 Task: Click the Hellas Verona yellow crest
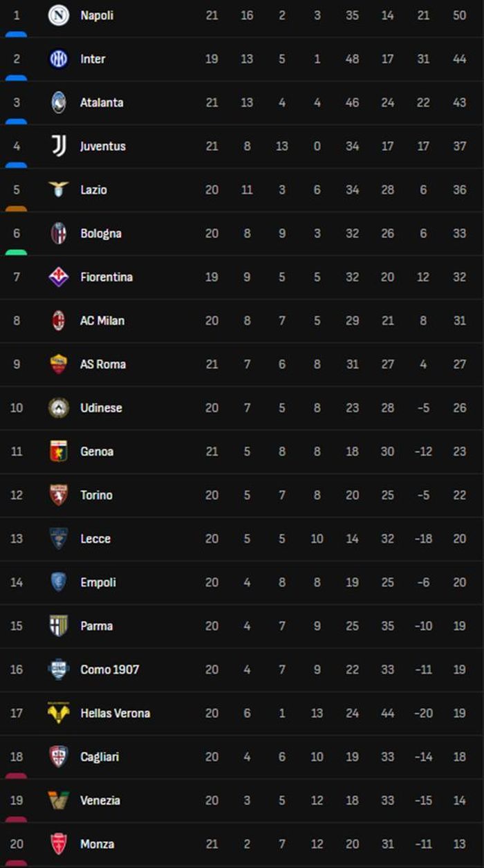[59, 712]
